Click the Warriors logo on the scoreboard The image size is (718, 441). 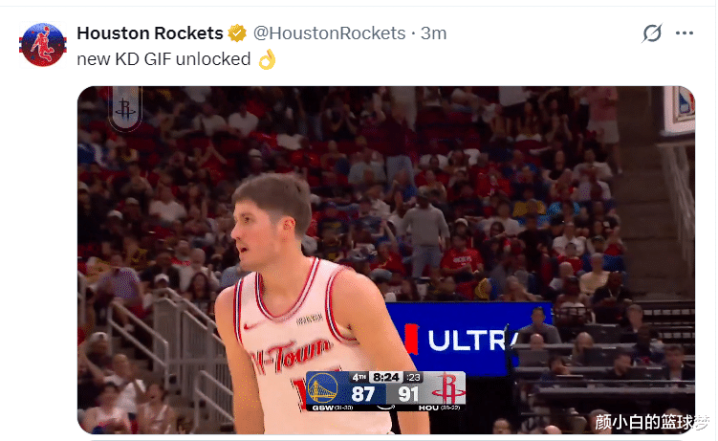(x=323, y=389)
